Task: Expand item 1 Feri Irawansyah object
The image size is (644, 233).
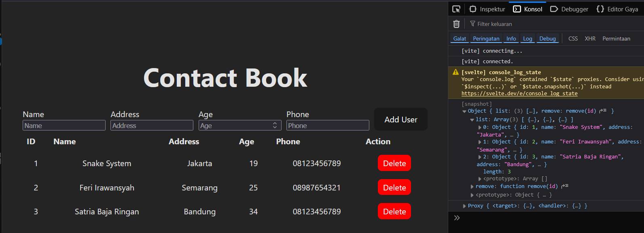Action: pos(480,142)
